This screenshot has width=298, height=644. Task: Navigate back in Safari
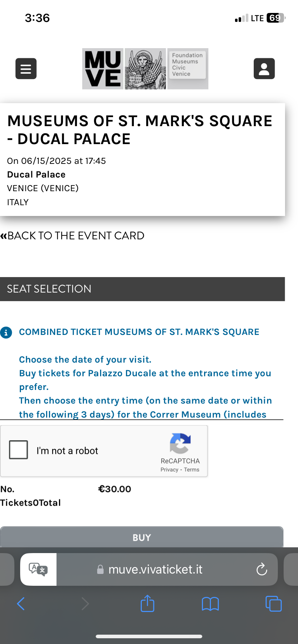tap(21, 604)
